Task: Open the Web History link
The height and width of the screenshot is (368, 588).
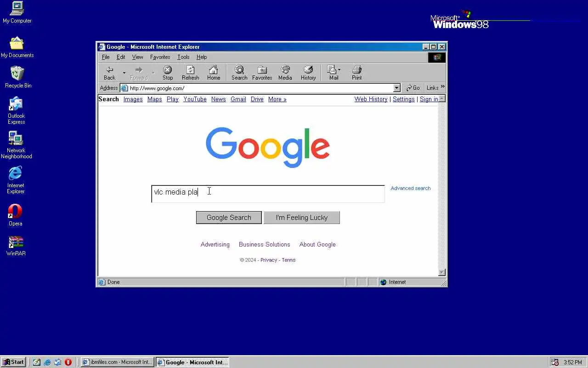Action: coord(371,99)
